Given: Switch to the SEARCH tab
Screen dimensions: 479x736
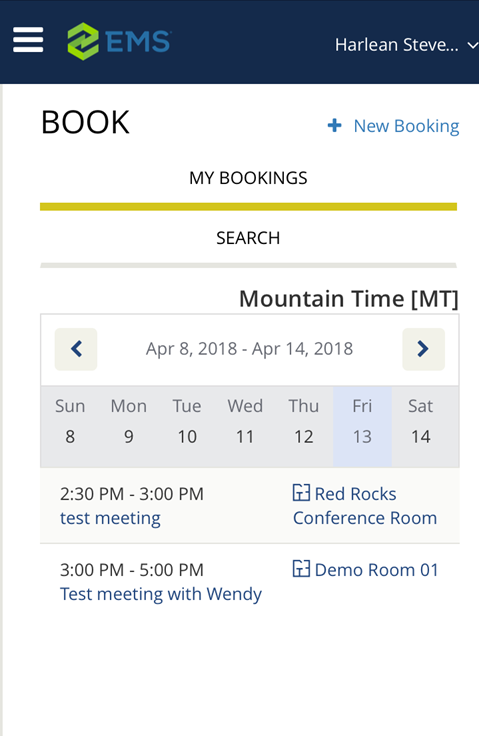Looking at the screenshot, I should tap(248, 238).
